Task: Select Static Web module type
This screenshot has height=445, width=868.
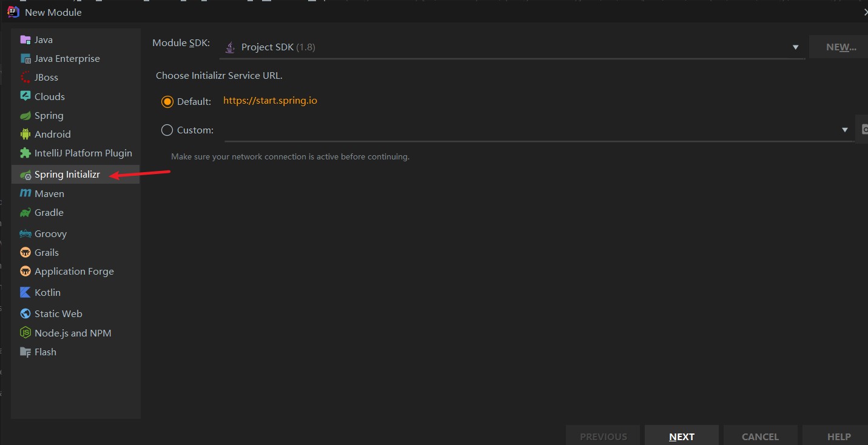Action: tap(75, 313)
